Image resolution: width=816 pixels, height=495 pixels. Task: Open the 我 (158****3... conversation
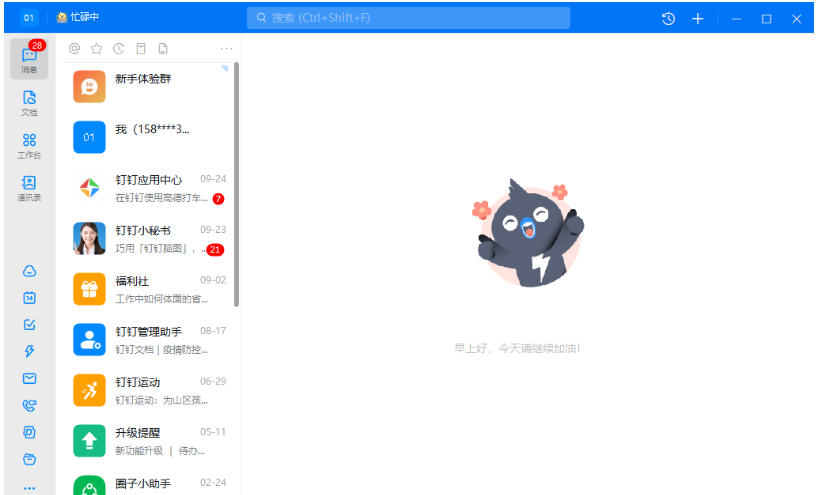click(x=149, y=137)
